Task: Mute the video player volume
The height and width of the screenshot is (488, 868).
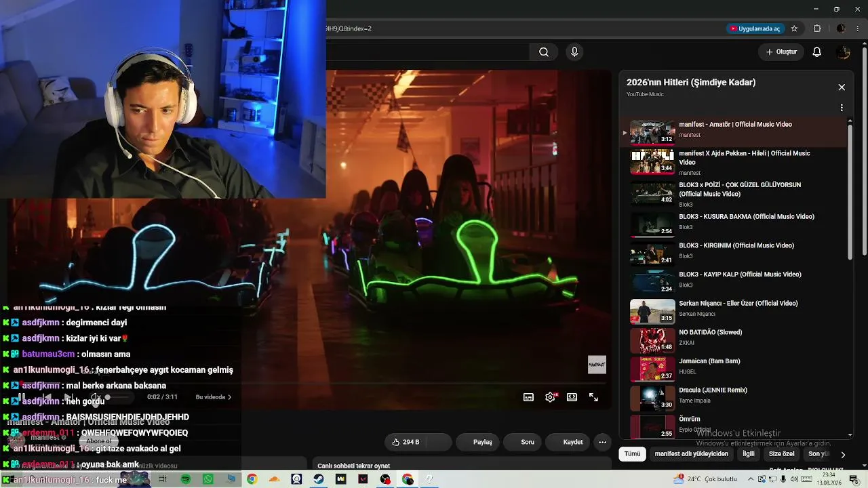Action: 96,397
